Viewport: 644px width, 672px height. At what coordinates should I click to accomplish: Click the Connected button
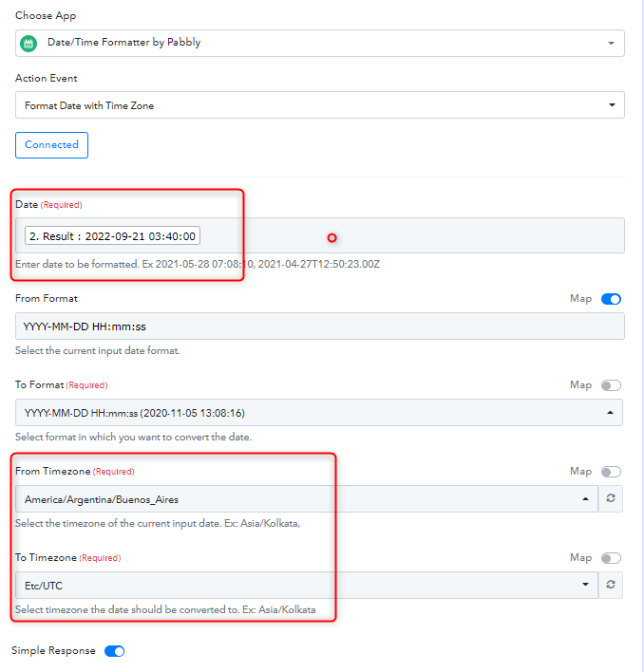point(52,145)
